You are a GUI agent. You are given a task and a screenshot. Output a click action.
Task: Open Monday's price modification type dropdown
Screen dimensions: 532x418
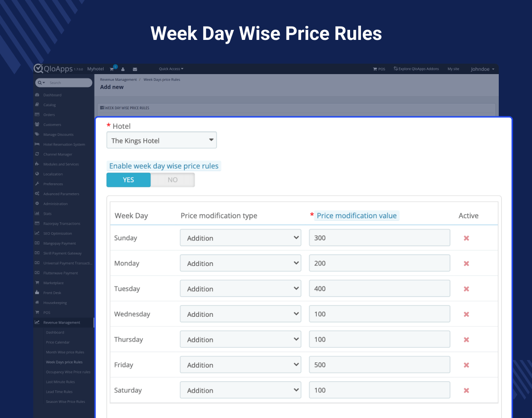pos(240,263)
